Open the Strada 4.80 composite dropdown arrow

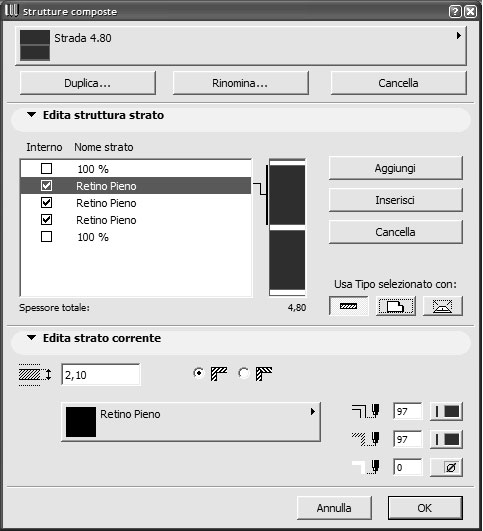coord(459,36)
